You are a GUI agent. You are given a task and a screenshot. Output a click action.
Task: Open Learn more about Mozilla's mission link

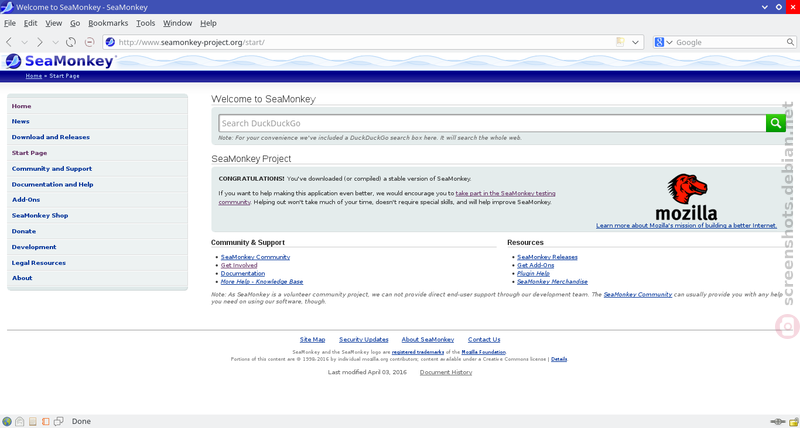click(686, 225)
